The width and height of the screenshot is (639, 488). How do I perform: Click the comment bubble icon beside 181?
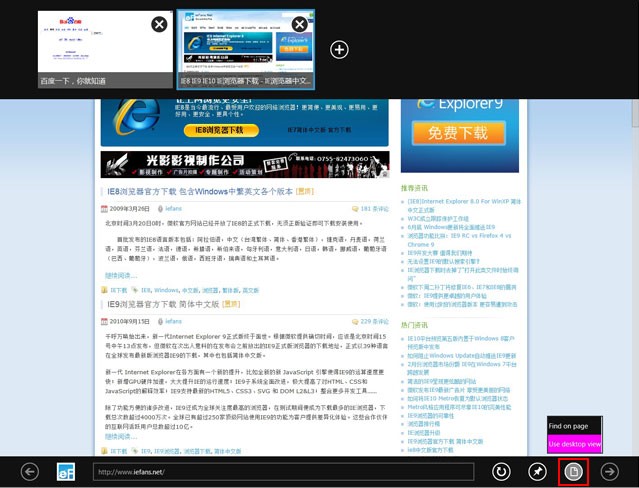[355, 209]
